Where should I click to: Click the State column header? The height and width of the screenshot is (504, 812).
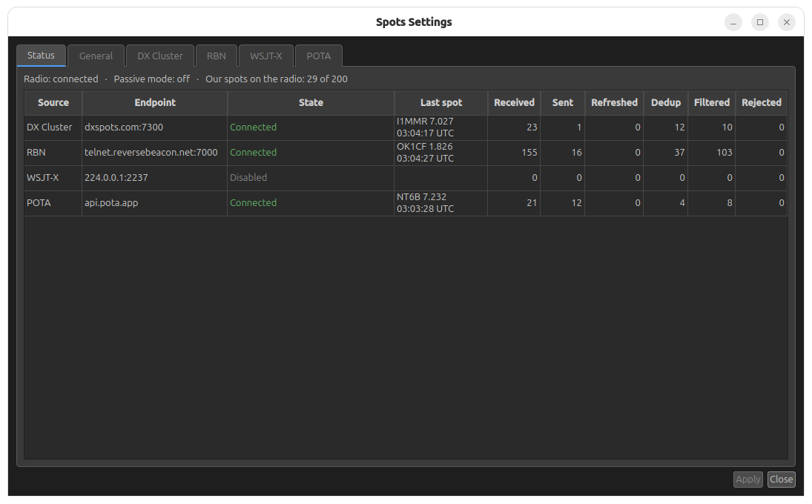[311, 102]
